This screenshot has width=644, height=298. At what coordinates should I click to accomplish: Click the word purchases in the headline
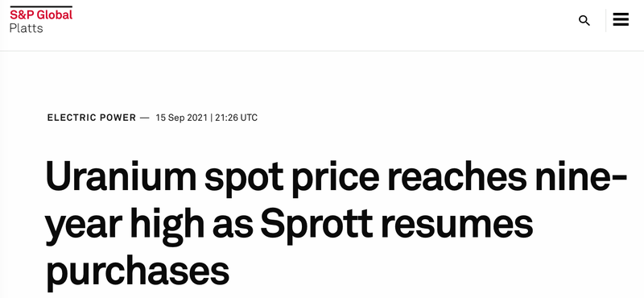pyautogui.click(x=137, y=271)
